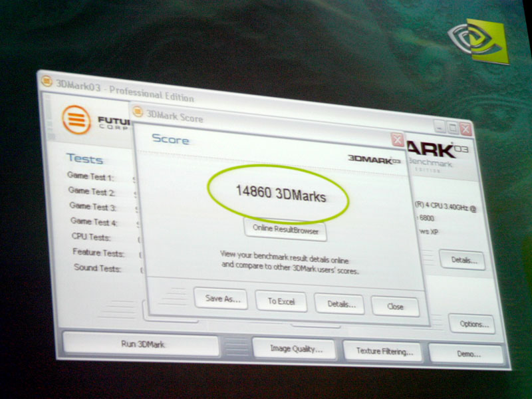Close the Score dialog with red X
Screen dimensions: 532x399
pyautogui.click(x=397, y=140)
